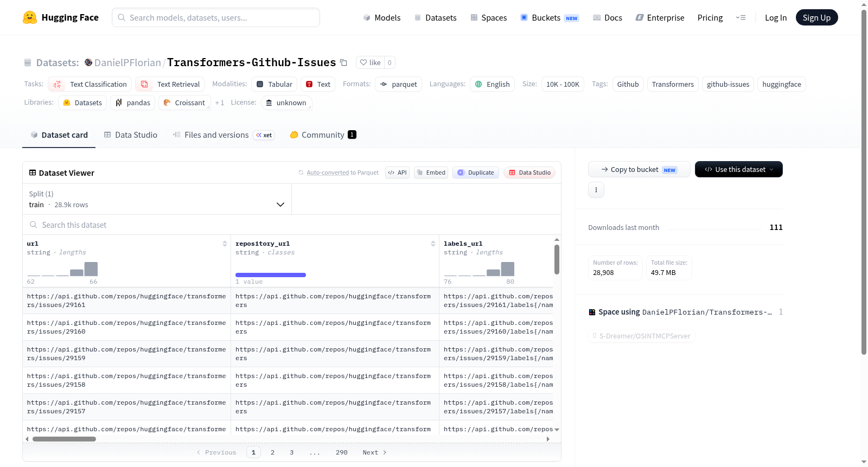The image size is (868, 467).
Task: Open the Pricing page
Action: (x=710, y=17)
